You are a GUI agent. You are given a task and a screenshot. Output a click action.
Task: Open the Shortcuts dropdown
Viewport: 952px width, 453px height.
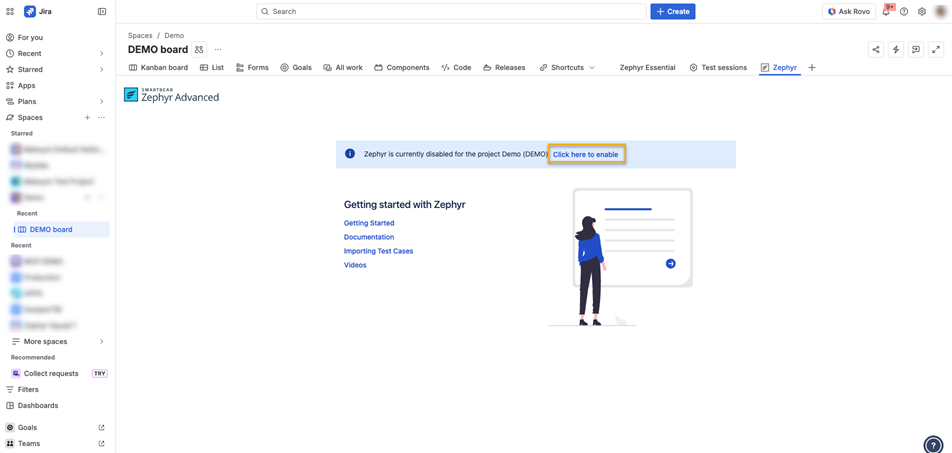(567, 67)
